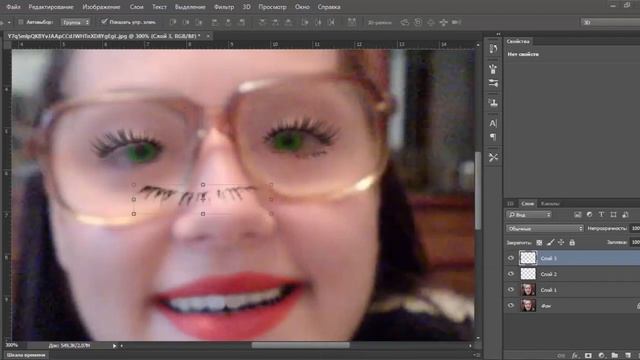Viewport: 640px width, 360px height.
Task: Click the link layers icon
Action: pyautogui.click(x=562, y=356)
